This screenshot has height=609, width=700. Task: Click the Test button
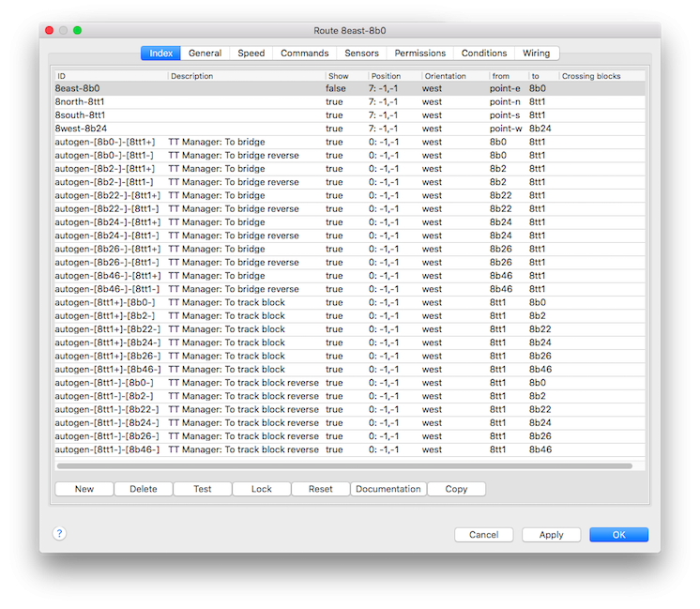203,489
